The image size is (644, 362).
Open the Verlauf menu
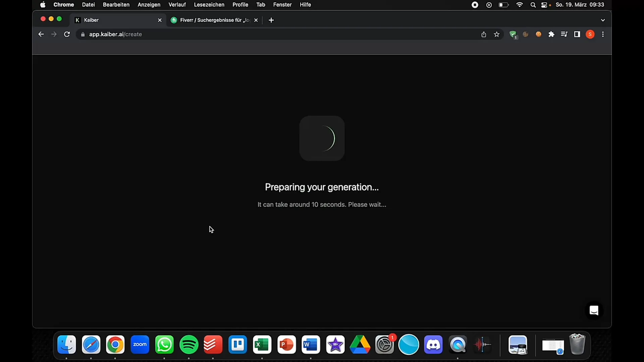click(x=177, y=5)
